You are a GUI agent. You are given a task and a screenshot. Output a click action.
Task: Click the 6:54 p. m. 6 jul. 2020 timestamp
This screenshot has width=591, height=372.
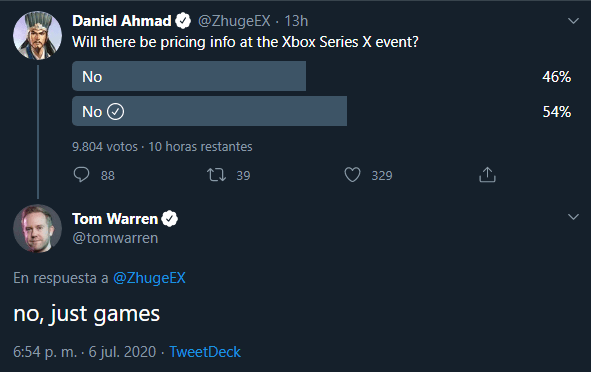[x=84, y=352]
